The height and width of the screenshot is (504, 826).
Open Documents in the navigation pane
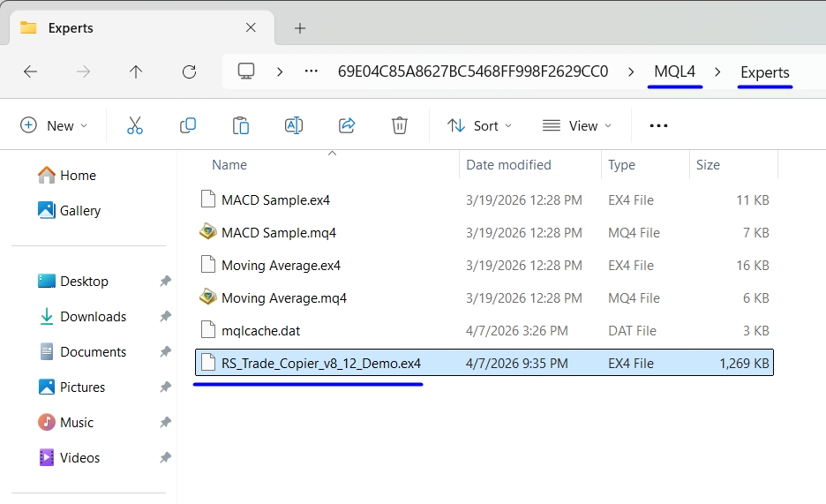tap(83, 352)
